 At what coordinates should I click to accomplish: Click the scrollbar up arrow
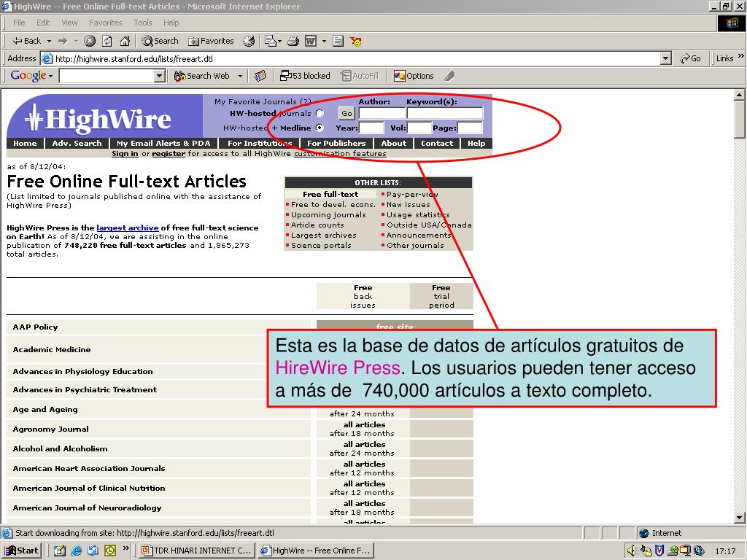(740, 95)
